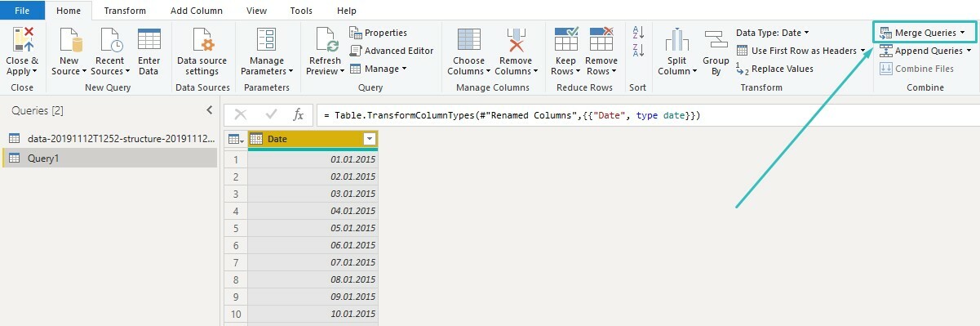Click Replace Values
The width and height of the screenshot is (980, 326).
tap(774, 69)
